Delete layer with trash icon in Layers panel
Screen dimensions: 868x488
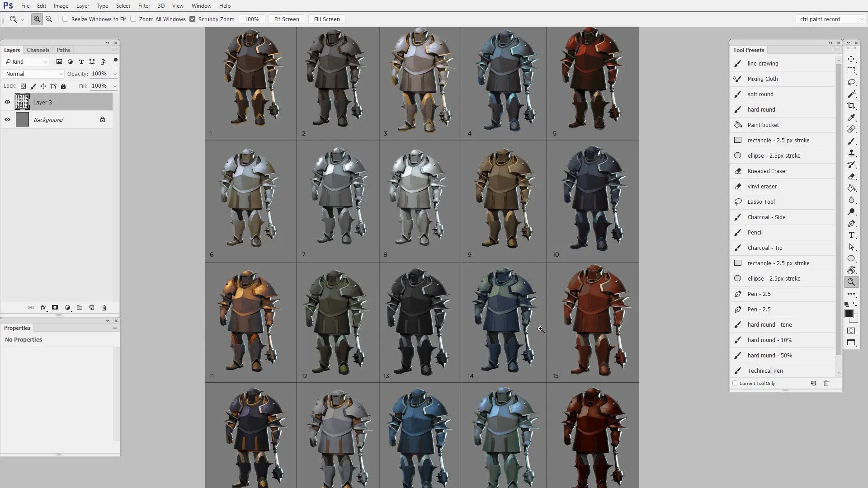click(104, 308)
